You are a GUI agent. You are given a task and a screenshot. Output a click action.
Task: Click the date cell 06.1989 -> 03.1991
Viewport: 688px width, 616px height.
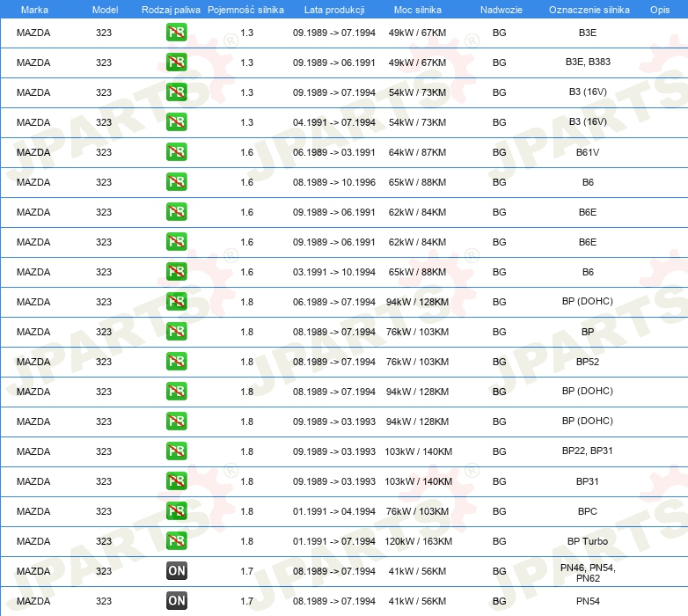(x=334, y=152)
